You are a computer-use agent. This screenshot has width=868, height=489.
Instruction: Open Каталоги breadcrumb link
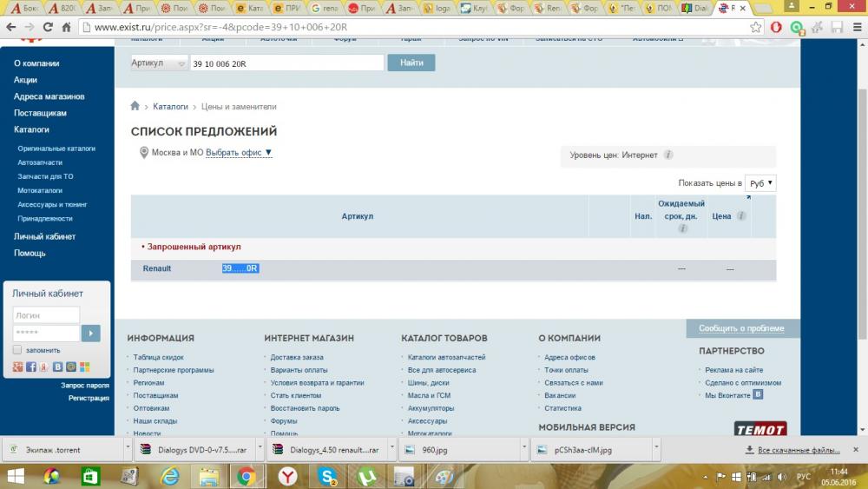point(170,106)
